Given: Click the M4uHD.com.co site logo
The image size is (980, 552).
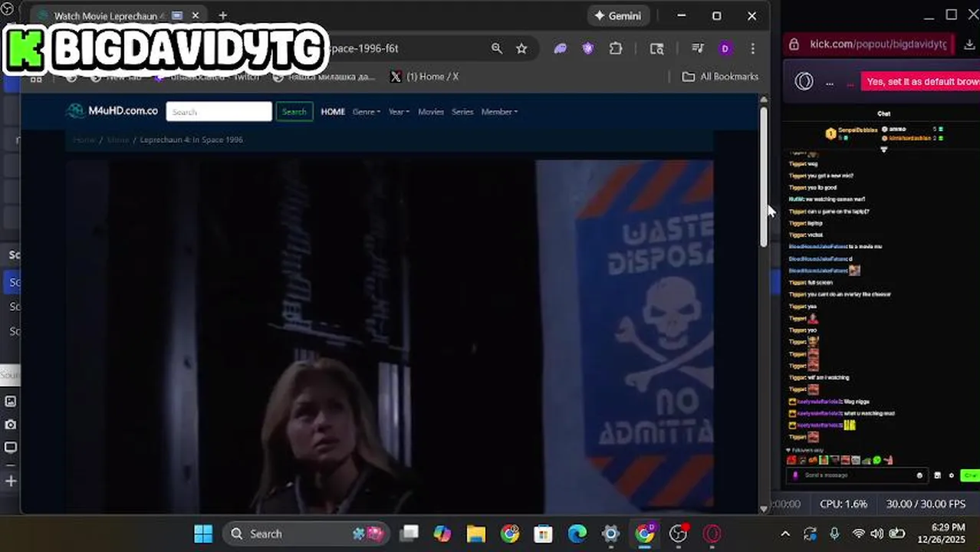Looking at the screenshot, I should coord(112,111).
